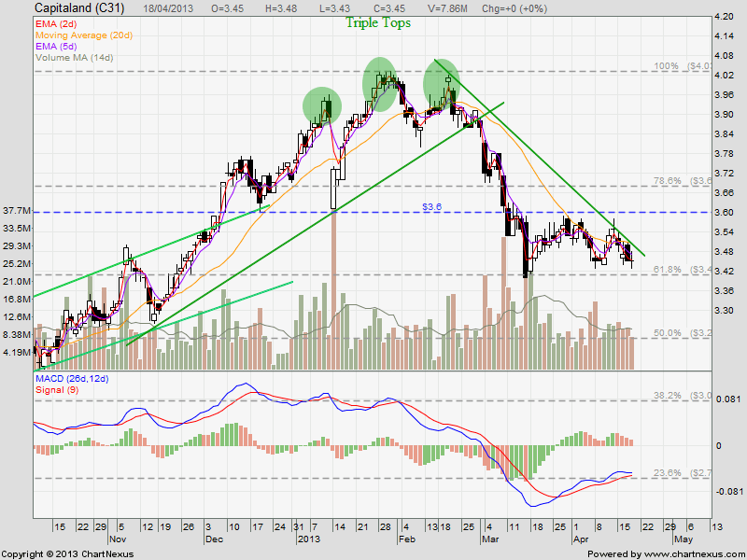Click the 3.60 price axis label

pyautogui.click(x=725, y=213)
